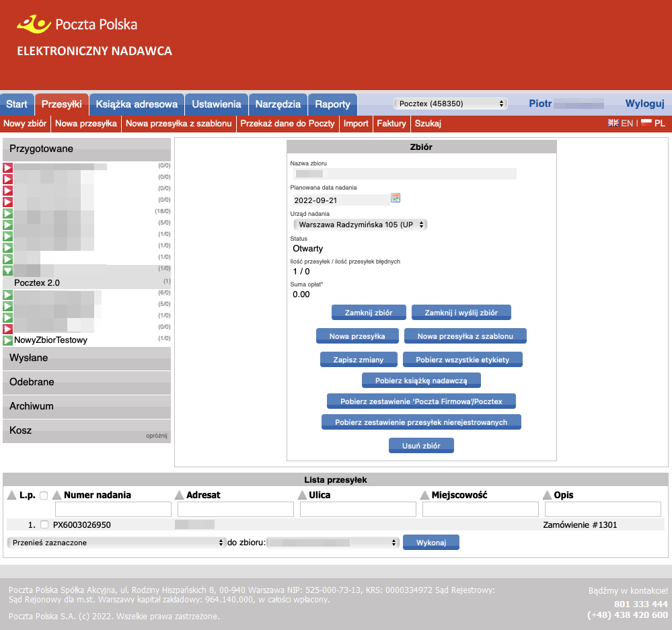This screenshot has height=630, width=672.
Task: Focus the Adresat filter box
Action: [x=235, y=509]
